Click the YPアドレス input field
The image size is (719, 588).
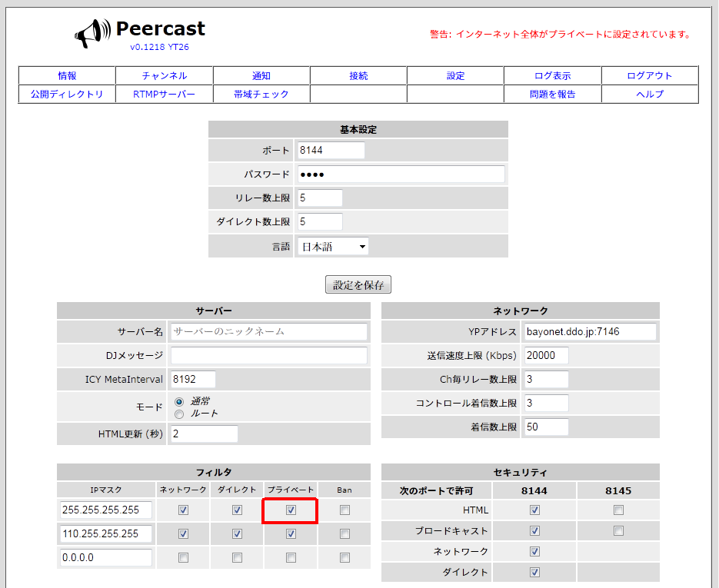[590, 331]
